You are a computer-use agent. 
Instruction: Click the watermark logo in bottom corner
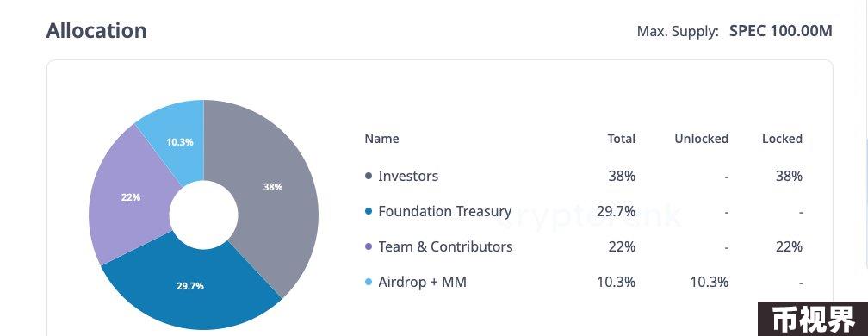813,319
